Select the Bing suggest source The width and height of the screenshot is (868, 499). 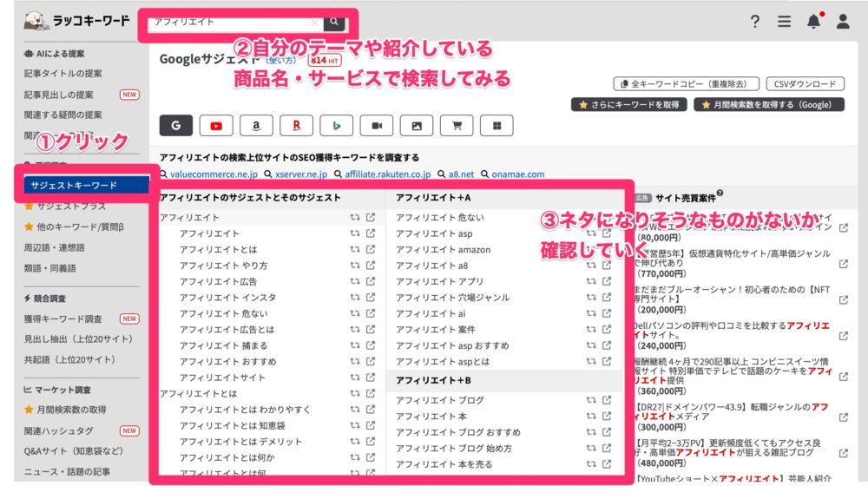pos(337,126)
